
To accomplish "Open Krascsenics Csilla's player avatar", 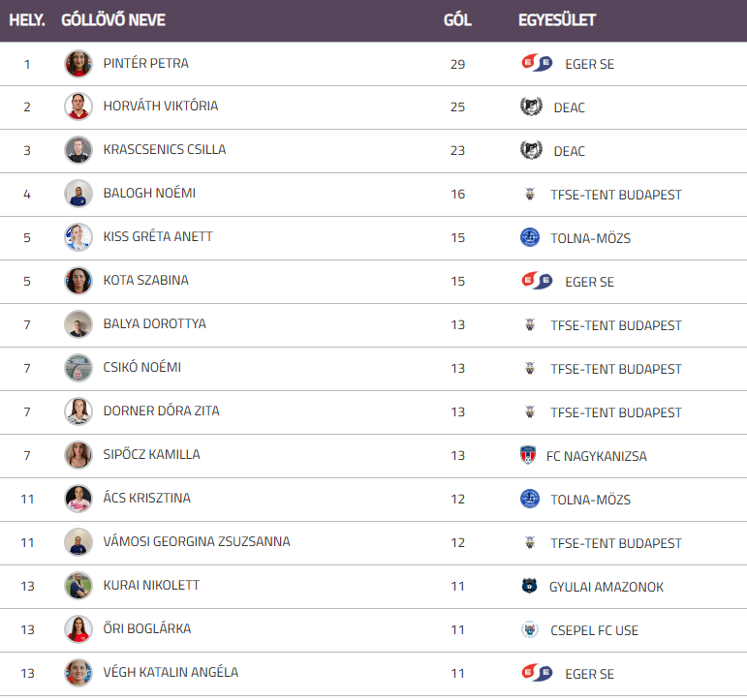I will click(78, 150).
